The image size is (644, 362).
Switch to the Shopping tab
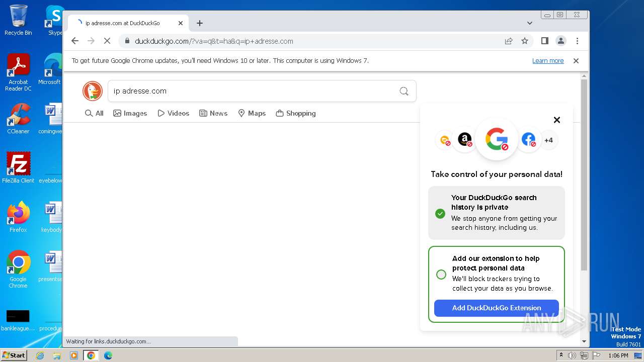click(x=296, y=113)
